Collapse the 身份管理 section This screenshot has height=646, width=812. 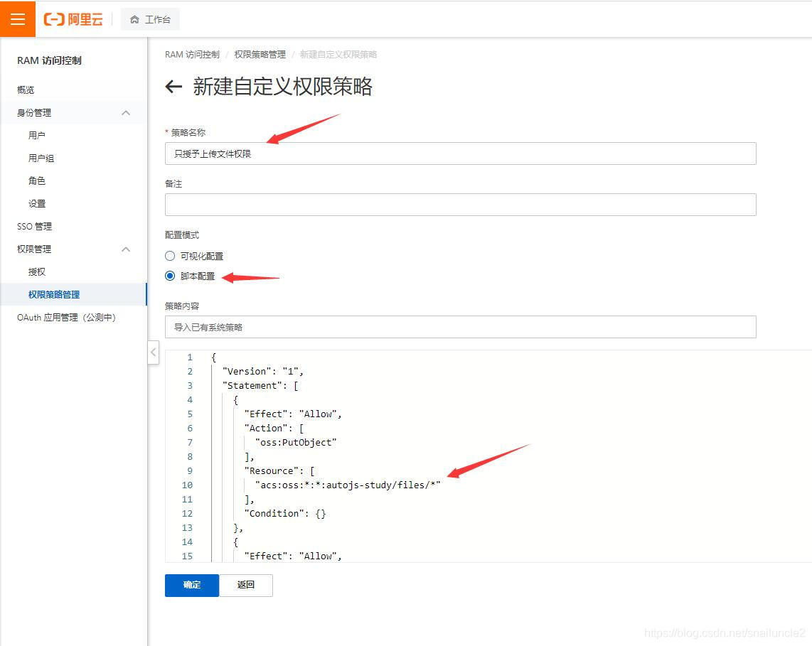(126, 113)
